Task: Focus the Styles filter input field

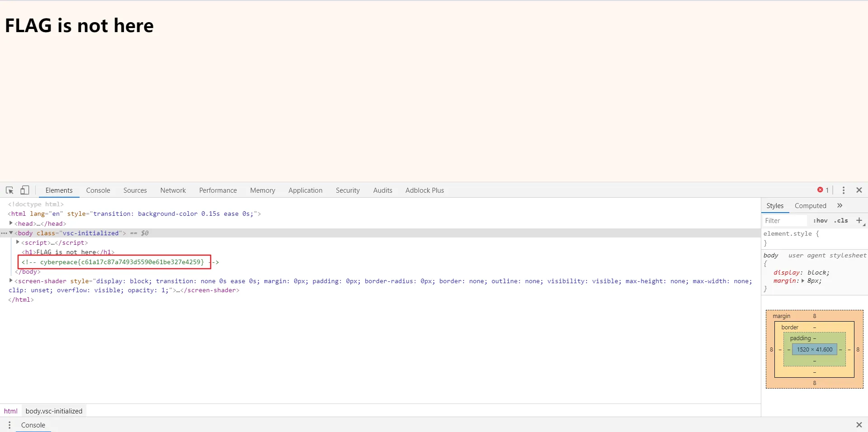Action: (785, 221)
